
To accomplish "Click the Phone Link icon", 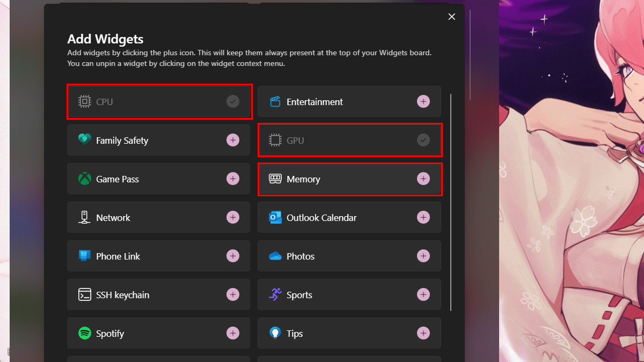I will tap(85, 256).
